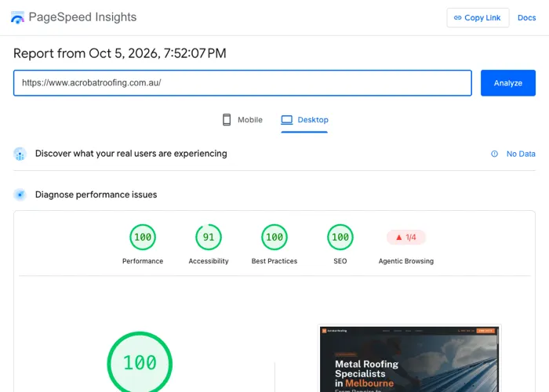Click the Copy Link button
549x392 pixels.
478,17
